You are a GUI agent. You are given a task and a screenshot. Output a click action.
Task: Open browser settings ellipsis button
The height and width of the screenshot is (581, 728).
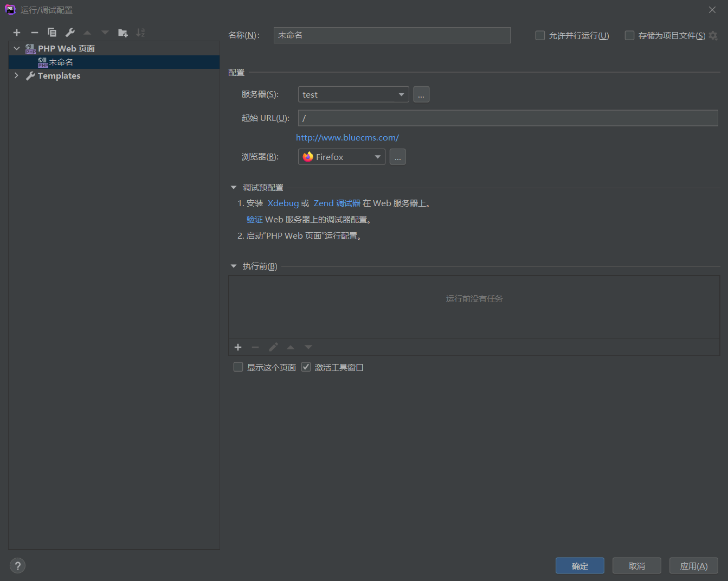tap(397, 157)
